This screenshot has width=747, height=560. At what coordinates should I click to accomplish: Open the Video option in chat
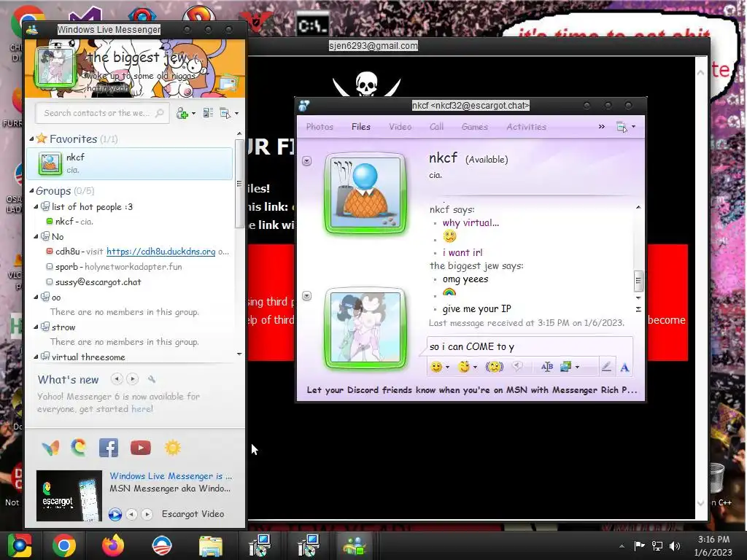click(x=400, y=127)
